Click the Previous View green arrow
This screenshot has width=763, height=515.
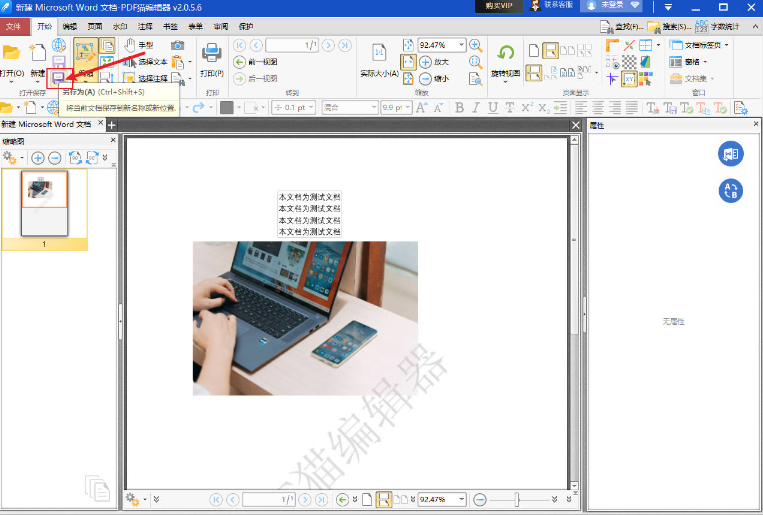[239, 62]
